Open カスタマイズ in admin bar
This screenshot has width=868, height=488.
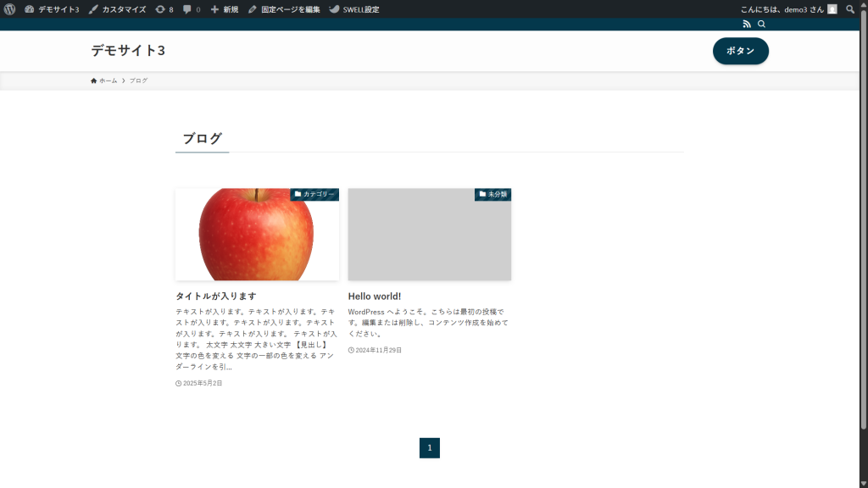click(x=117, y=9)
